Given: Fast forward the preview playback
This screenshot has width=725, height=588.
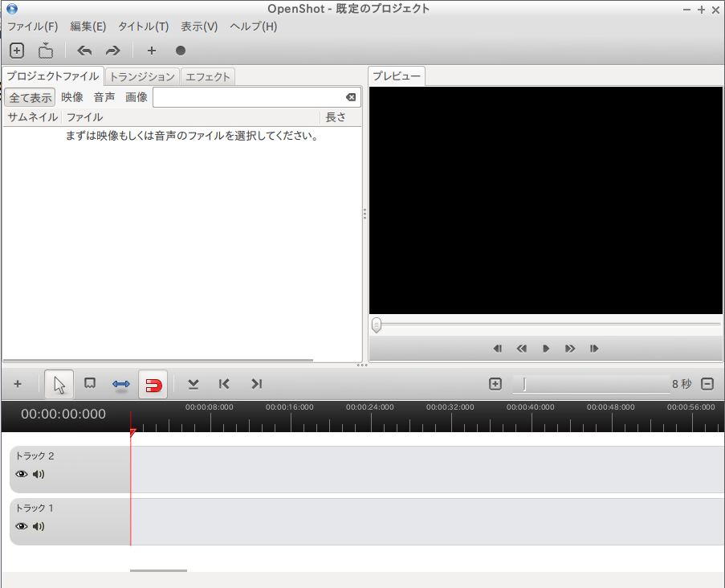Looking at the screenshot, I should (570, 349).
